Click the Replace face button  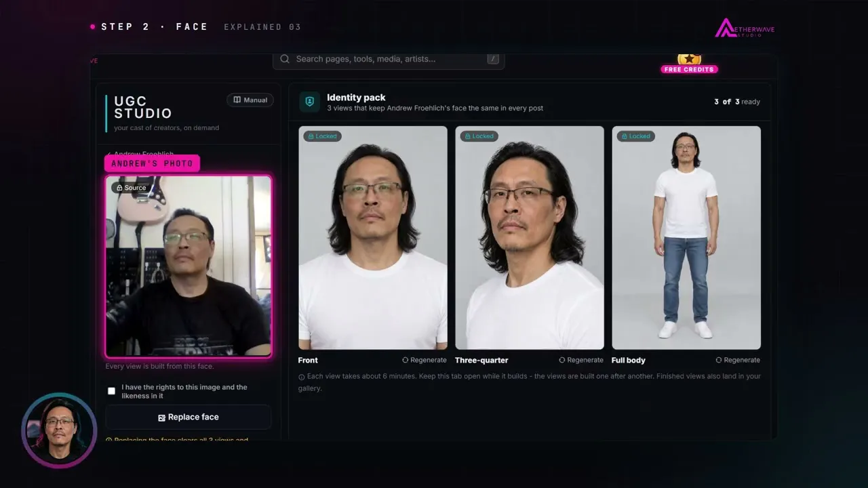[x=189, y=417]
